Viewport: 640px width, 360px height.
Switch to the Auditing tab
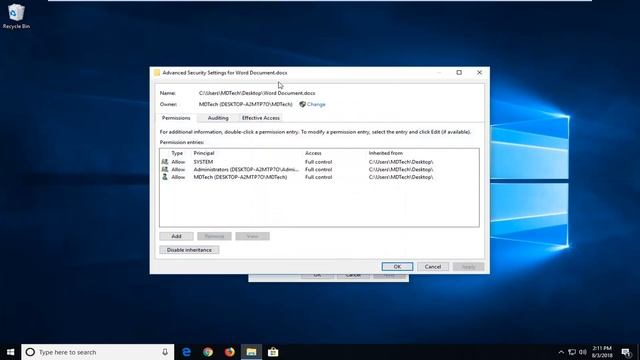(x=218, y=118)
